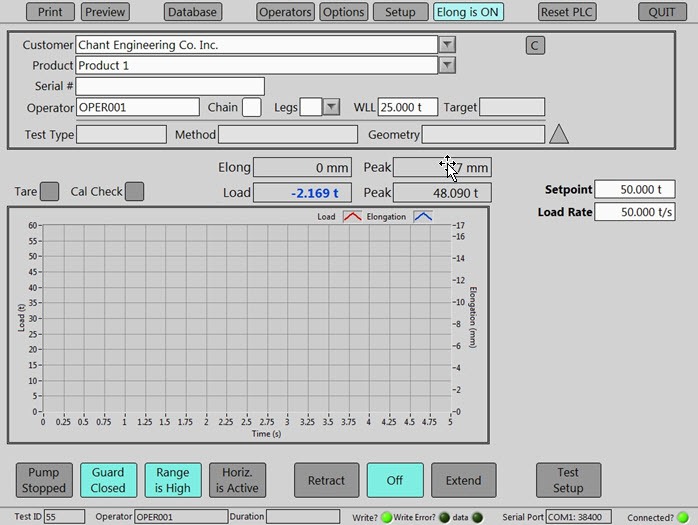Open the Setup screen
The width and height of the screenshot is (698, 525).
[400, 12]
